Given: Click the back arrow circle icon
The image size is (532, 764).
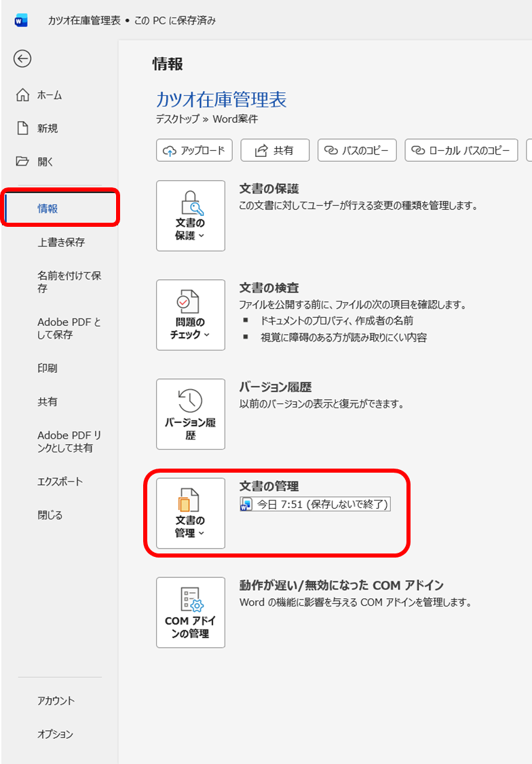Looking at the screenshot, I should point(22,59).
